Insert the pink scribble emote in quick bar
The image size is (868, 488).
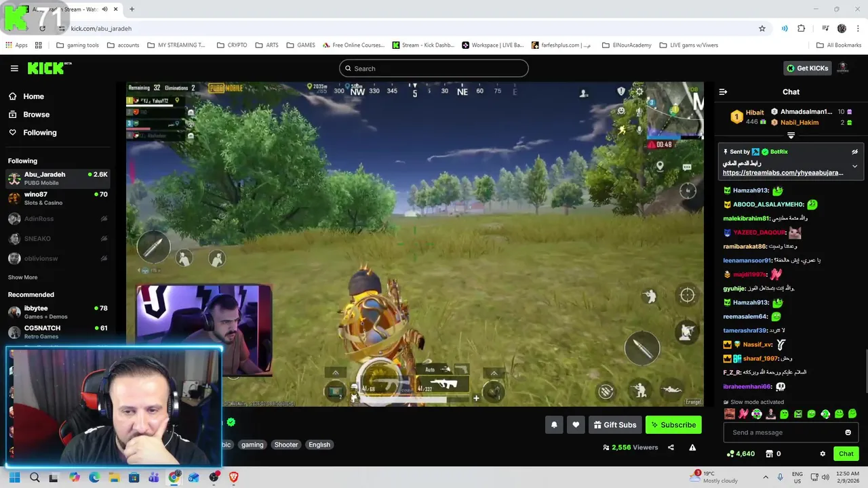click(x=743, y=413)
